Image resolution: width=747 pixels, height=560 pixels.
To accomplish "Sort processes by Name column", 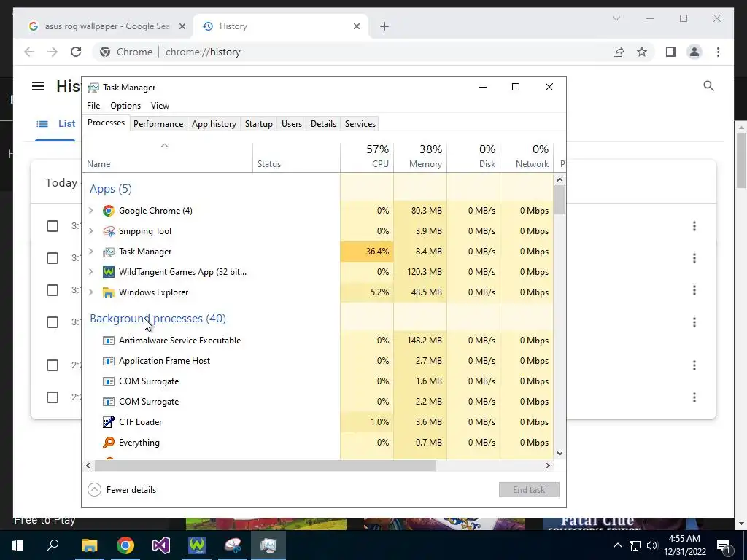I will 167,157.
